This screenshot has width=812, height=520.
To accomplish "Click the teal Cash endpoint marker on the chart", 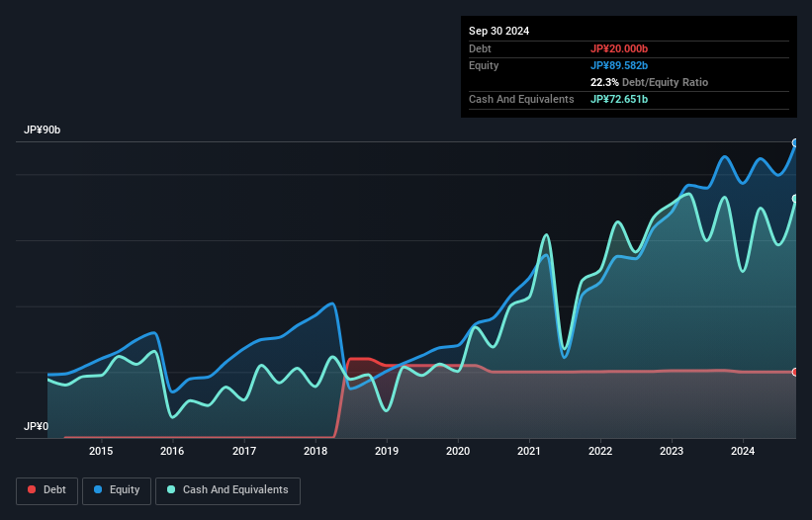I will click(x=795, y=199).
